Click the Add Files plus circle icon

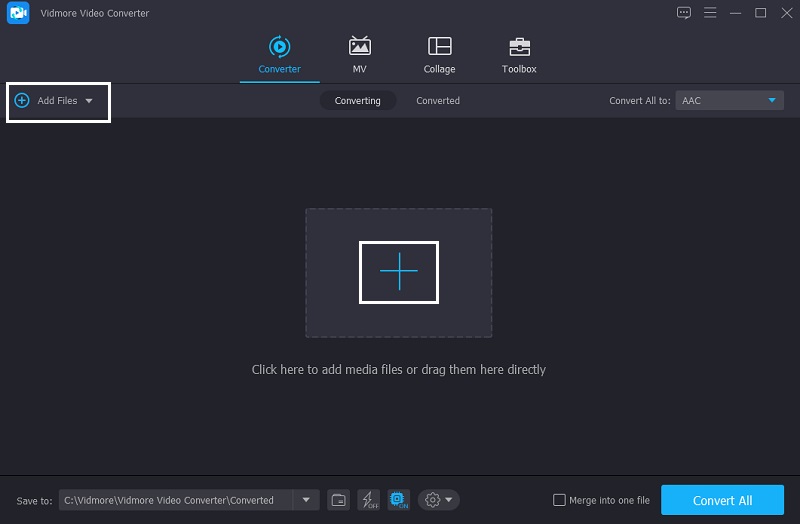(x=22, y=101)
